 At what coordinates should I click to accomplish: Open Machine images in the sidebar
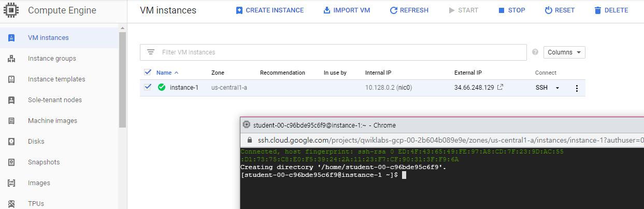(x=52, y=121)
